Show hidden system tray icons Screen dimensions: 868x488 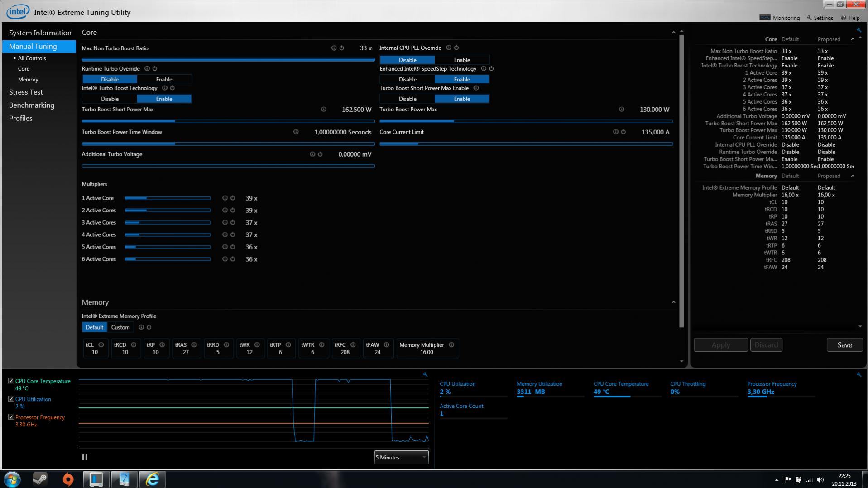(x=777, y=480)
